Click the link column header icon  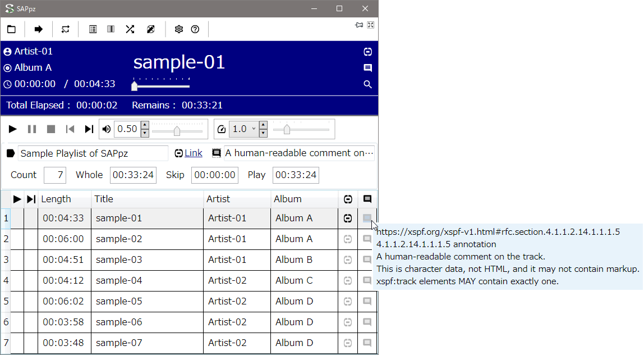pos(348,199)
